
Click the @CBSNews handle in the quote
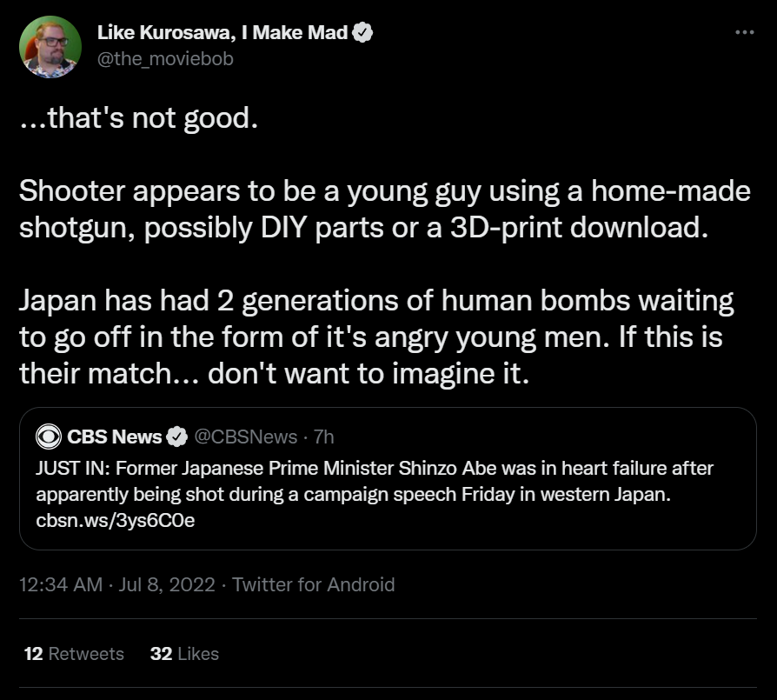(x=244, y=436)
